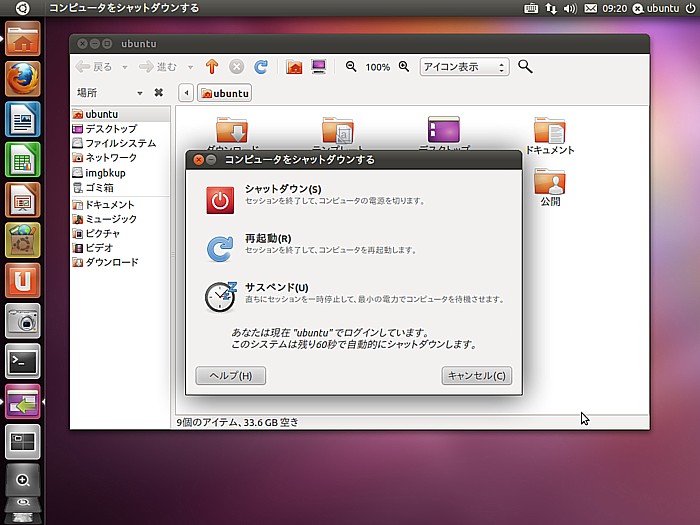Go up one folder with orange arrow
The width and height of the screenshot is (700, 525).
click(212, 67)
